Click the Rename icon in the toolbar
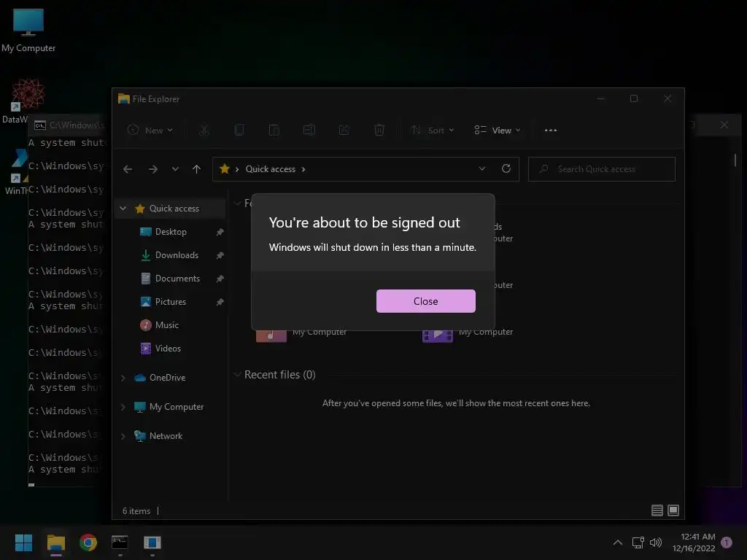The width and height of the screenshot is (747, 560). pyautogui.click(x=309, y=130)
